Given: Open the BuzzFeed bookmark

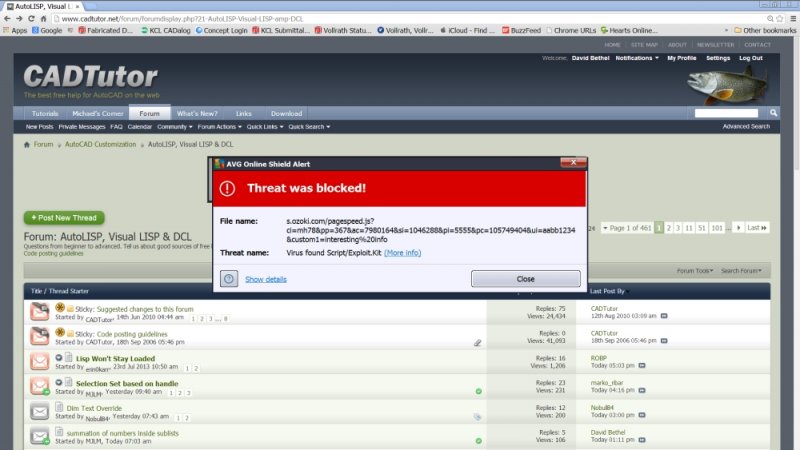Looking at the screenshot, I should [x=521, y=30].
